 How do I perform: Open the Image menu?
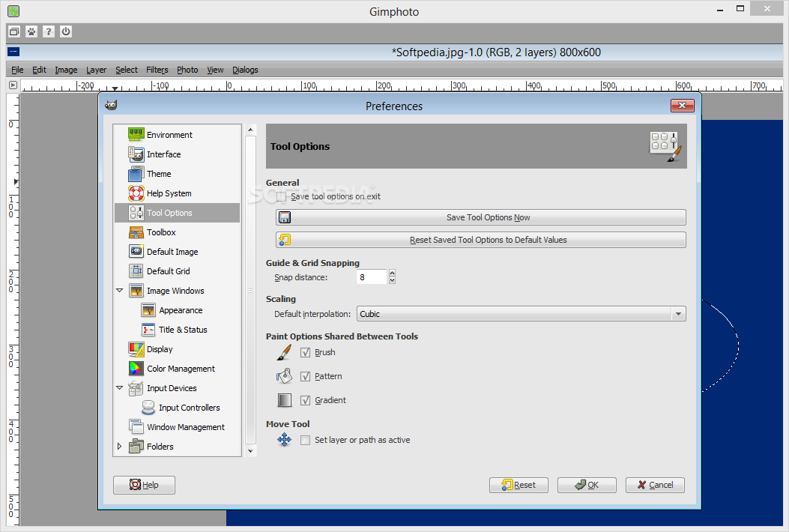[66, 70]
